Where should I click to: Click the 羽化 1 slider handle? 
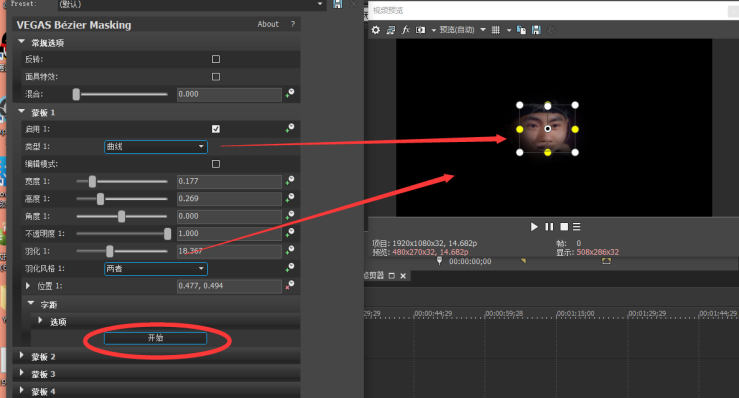(110, 251)
